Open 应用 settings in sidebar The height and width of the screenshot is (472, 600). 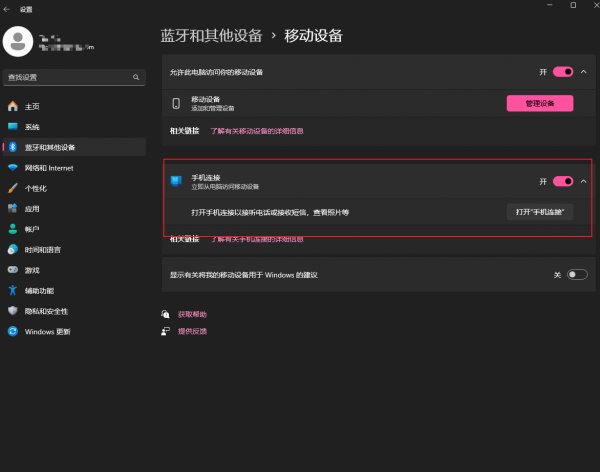pyautogui.click(x=74, y=209)
